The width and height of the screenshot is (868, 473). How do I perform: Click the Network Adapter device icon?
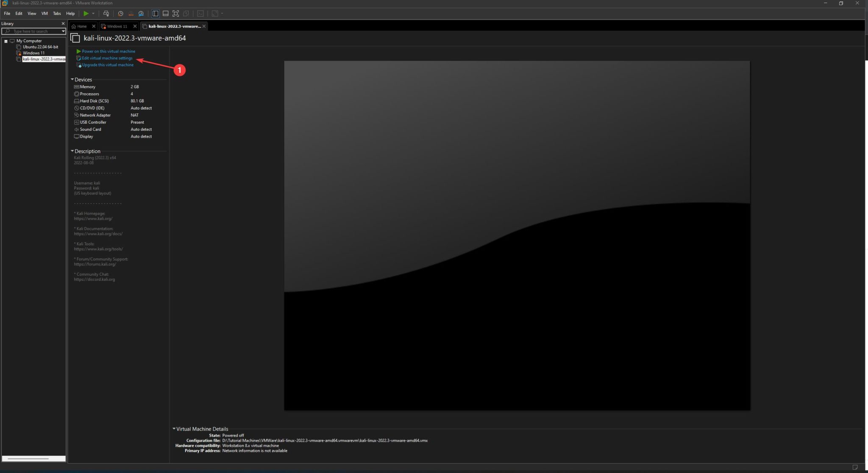click(77, 115)
